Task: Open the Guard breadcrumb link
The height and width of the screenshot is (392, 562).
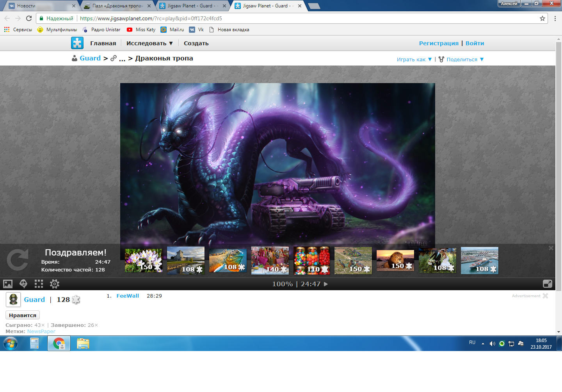Action: click(90, 58)
